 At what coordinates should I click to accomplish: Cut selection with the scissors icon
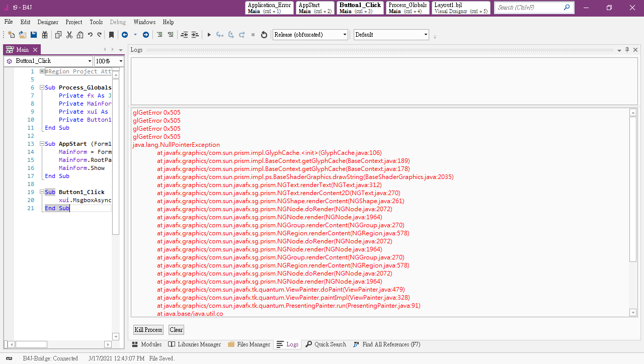click(69, 35)
